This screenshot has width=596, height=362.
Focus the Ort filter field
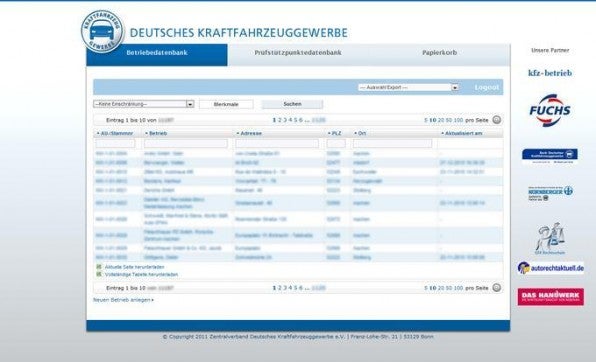pyautogui.click(x=392, y=143)
